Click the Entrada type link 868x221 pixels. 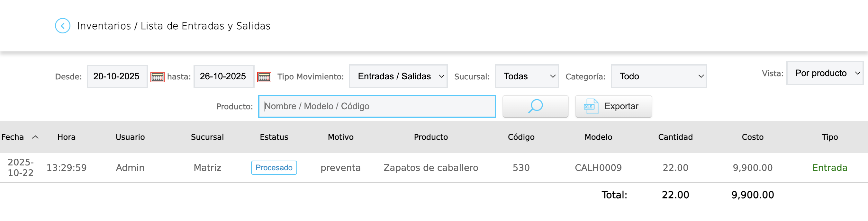pos(829,167)
